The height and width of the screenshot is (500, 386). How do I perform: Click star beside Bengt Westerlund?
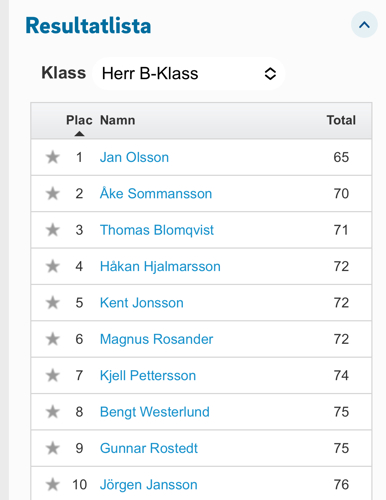(53, 412)
